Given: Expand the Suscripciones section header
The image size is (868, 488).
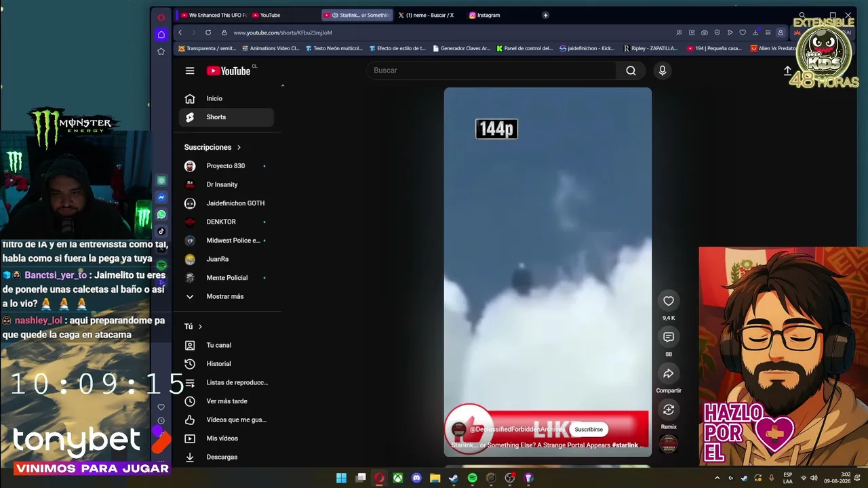Looking at the screenshot, I should pos(212,147).
